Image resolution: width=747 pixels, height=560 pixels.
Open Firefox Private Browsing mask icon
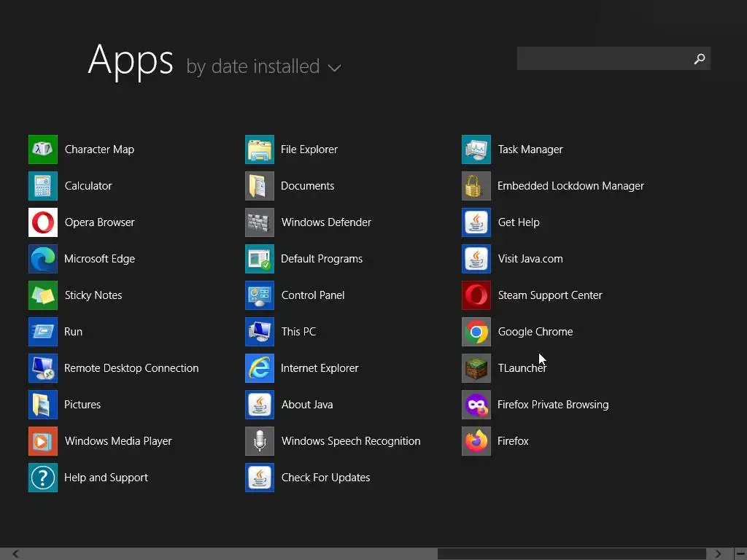[x=476, y=405]
